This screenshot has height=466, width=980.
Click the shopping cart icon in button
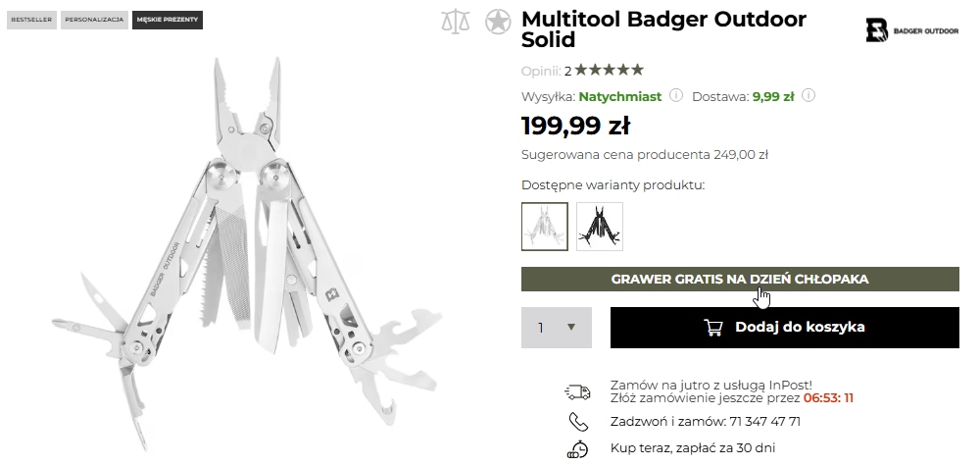click(713, 327)
